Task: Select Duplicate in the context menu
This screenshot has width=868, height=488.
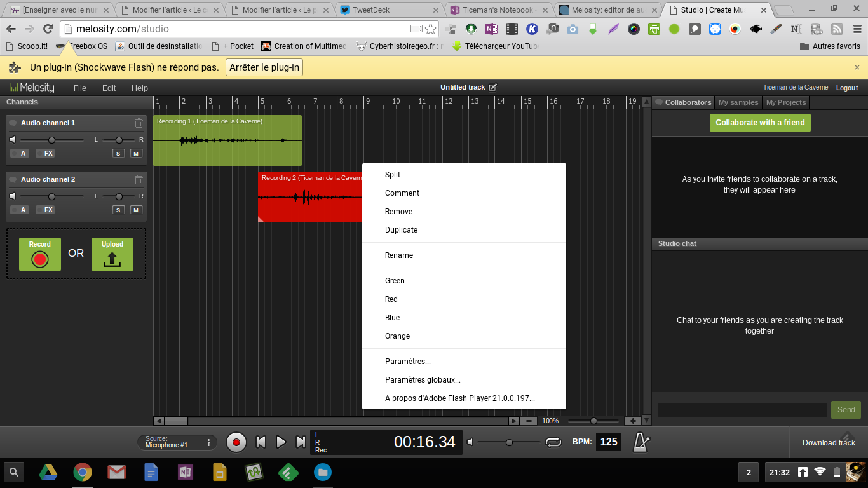Action: click(x=464, y=230)
